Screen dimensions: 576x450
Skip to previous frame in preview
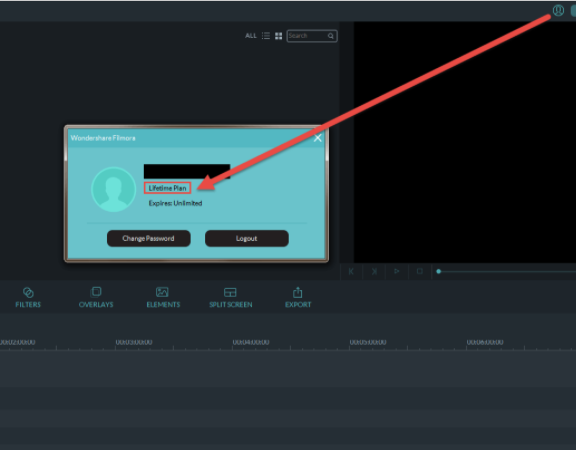point(351,271)
